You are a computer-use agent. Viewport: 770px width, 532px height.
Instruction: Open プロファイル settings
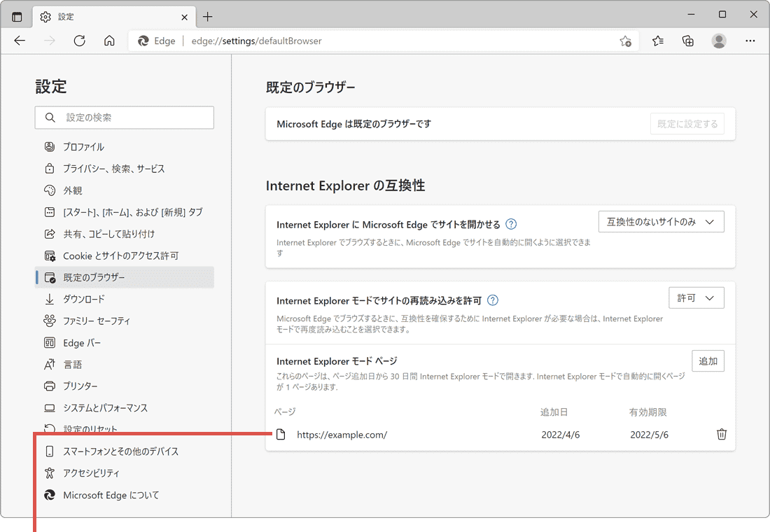pyautogui.click(x=125, y=146)
